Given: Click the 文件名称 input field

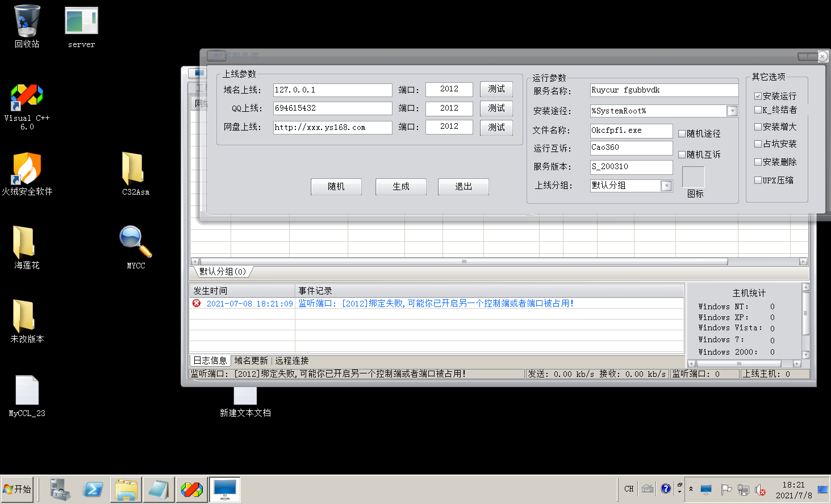Looking at the screenshot, I should 632,131.
